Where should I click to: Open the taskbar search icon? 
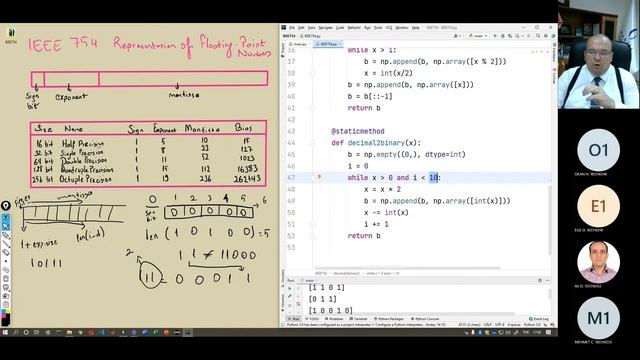[16, 333]
